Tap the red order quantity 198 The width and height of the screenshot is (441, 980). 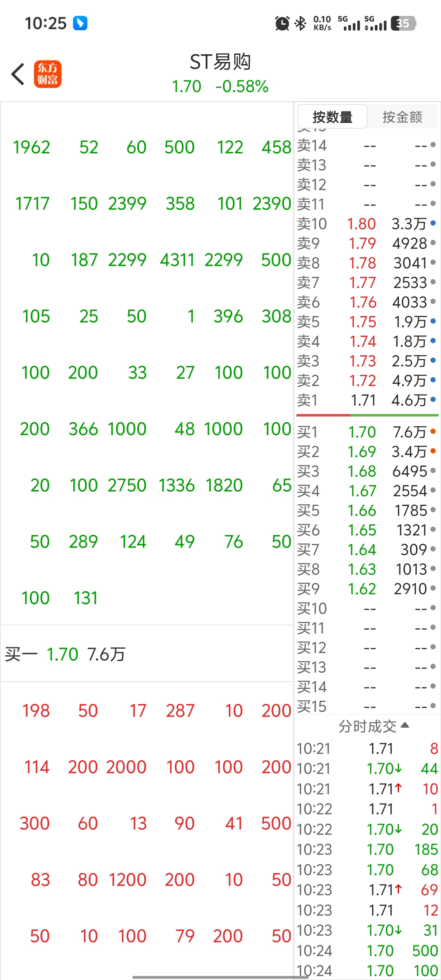click(x=36, y=711)
